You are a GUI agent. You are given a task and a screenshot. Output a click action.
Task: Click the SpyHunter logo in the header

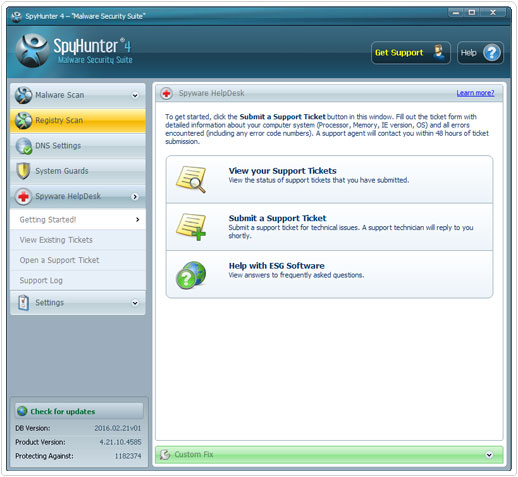coord(33,51)
